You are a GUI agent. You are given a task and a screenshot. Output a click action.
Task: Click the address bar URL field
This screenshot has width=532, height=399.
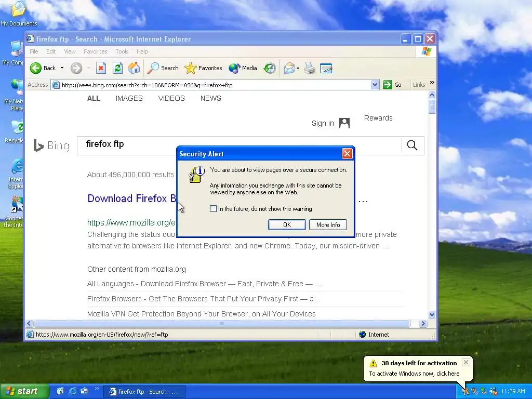click(216, 85)
